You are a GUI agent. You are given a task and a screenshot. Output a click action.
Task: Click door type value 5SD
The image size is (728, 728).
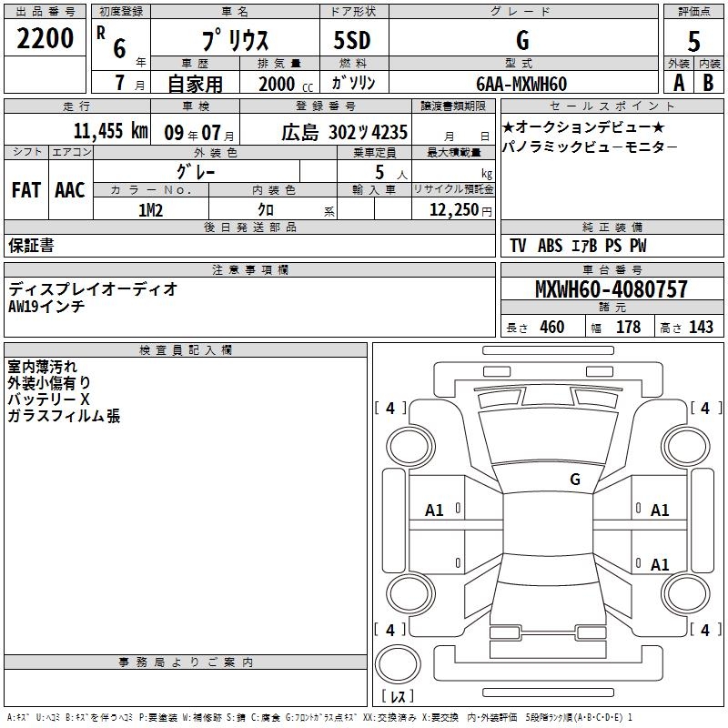tap(352, 40)
